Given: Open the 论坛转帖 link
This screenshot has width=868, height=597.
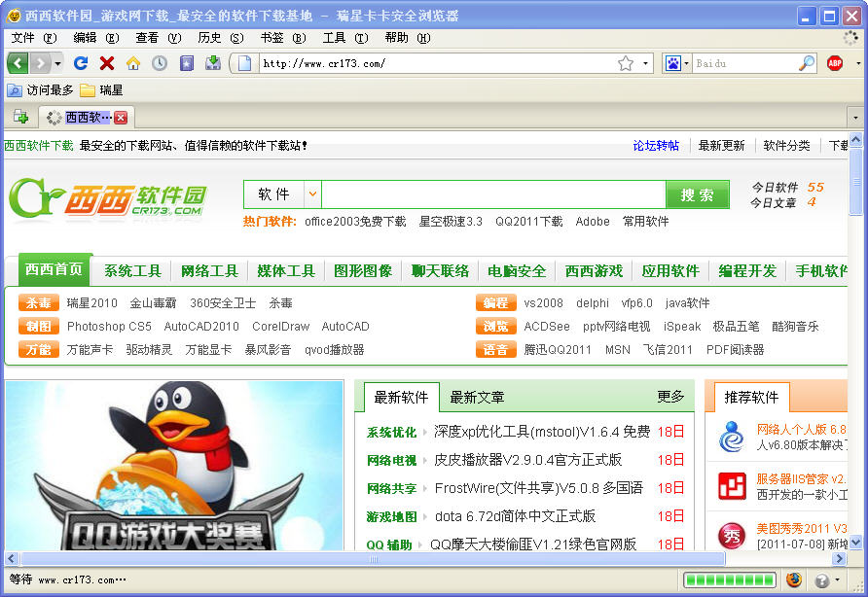Looking at the screenshot, I should pos(656,146).
